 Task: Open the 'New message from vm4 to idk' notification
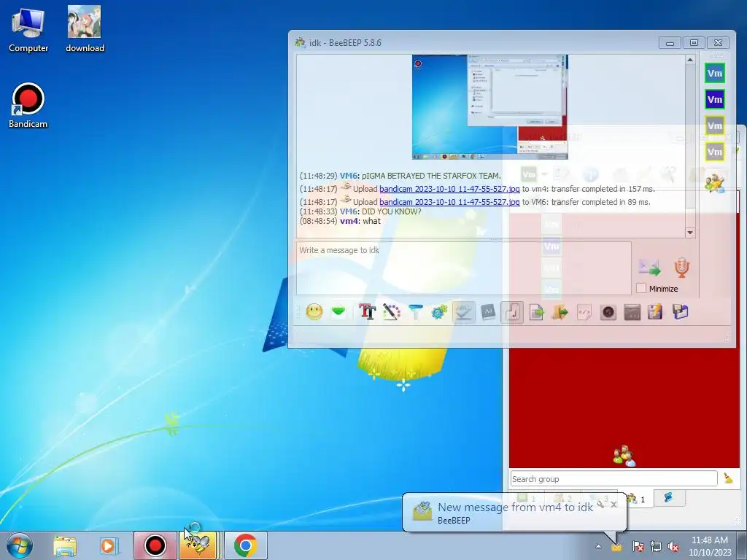pyautogui.click(x=515, y=507)
